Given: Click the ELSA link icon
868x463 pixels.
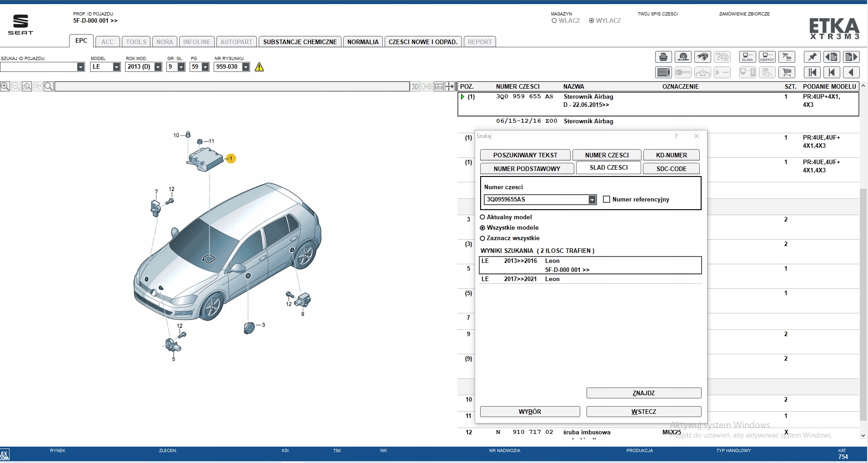Looking at the screenshot, I should click(748, 57).
